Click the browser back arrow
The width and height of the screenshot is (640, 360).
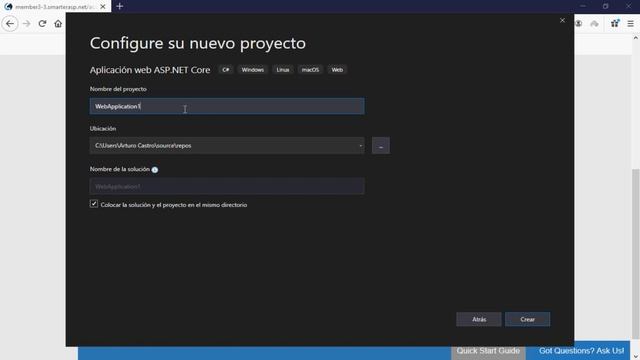(x=10, y=24)
